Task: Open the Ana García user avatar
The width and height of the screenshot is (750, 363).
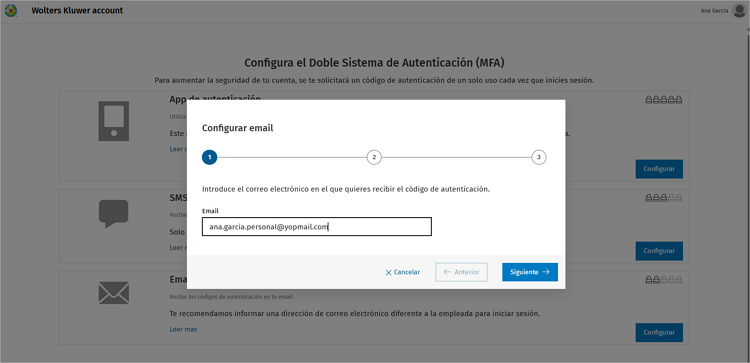Action: [x=739, y=11]
